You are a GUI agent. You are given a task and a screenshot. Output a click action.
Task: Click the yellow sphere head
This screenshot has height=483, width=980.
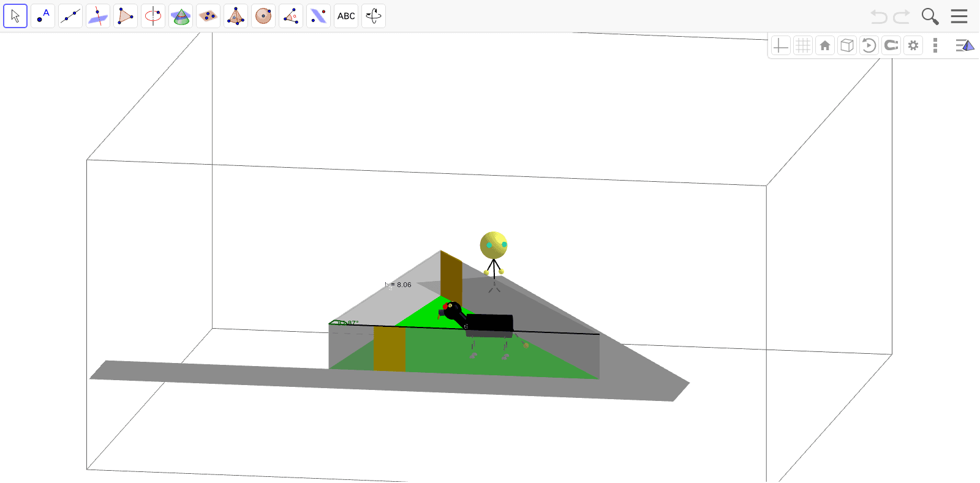[494, 245]
